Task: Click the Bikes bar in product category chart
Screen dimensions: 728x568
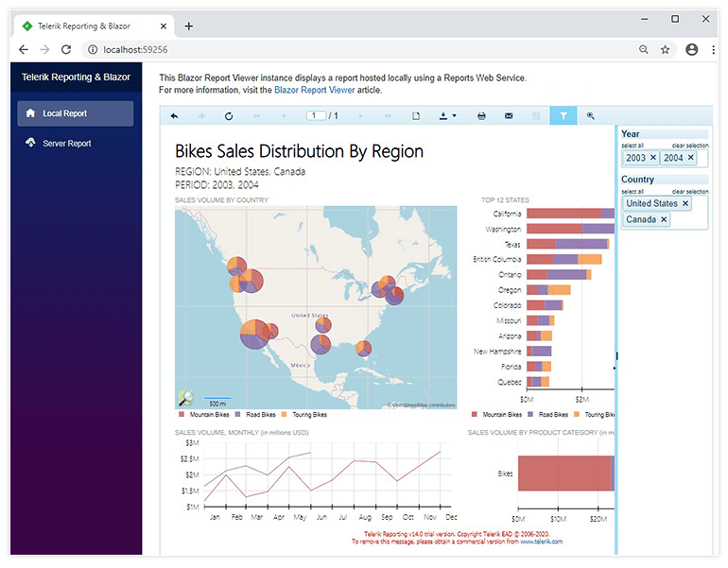Action: click(x=566, y=473)
